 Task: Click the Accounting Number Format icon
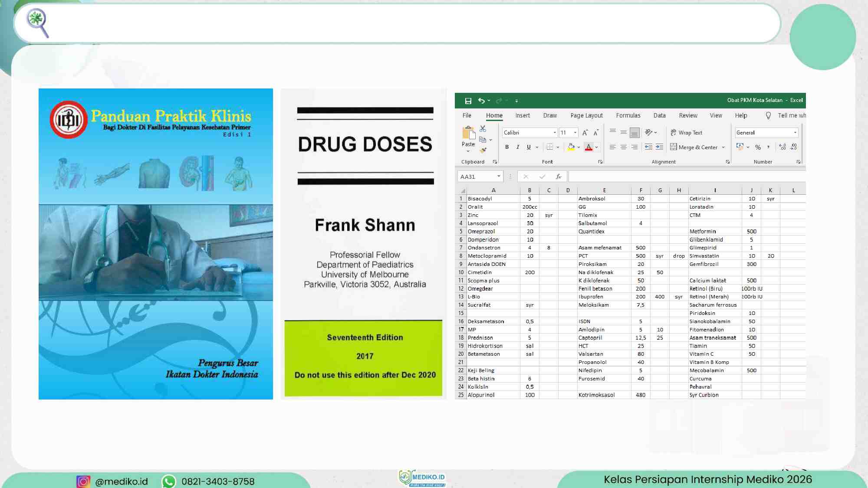point(740,147)
